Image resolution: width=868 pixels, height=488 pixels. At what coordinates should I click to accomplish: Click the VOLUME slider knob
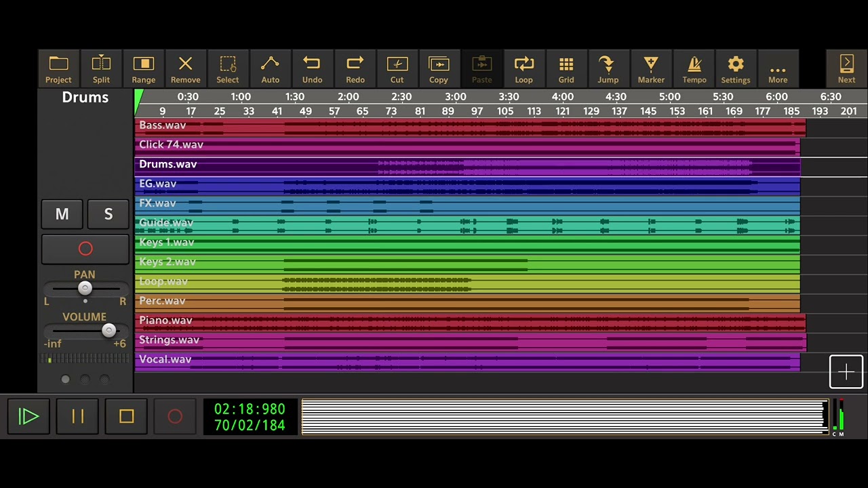[108, 330]
